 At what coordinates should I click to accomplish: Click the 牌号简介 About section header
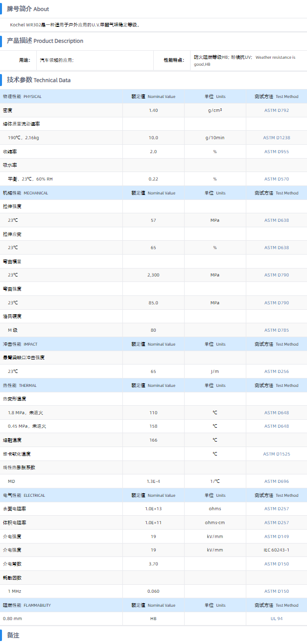[28, 9]
